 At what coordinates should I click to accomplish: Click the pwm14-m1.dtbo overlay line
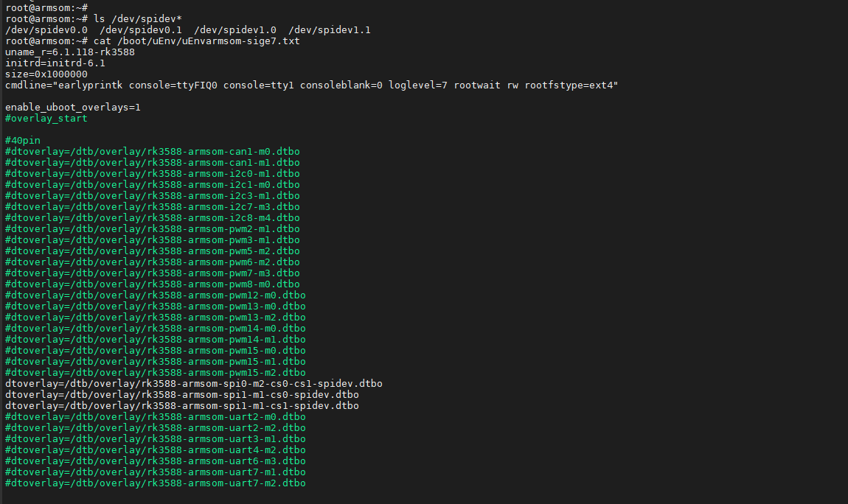(x=156, y=340)
